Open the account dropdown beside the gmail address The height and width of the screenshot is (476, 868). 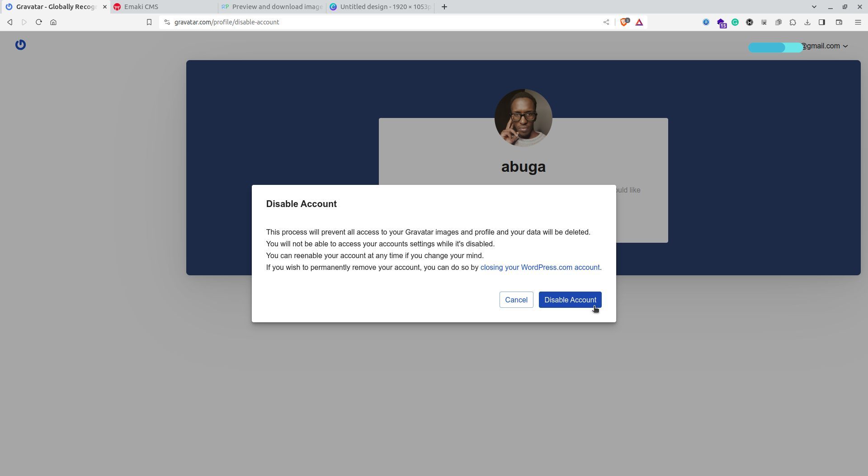point(845,46)
